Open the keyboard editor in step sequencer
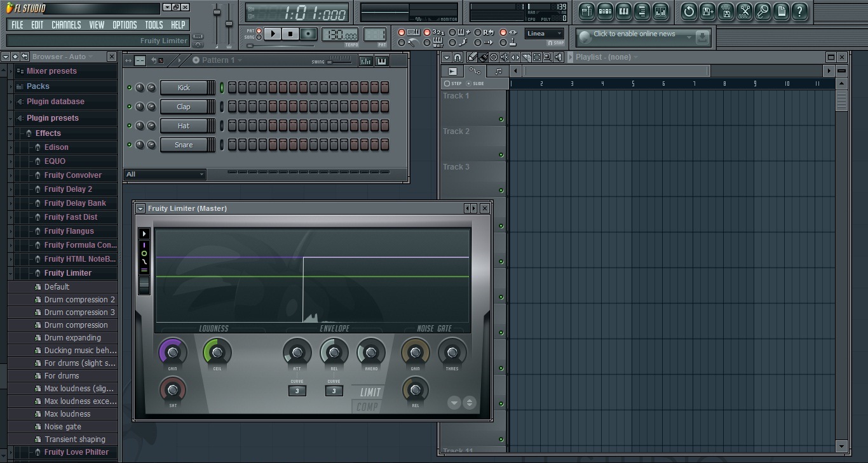This screenshot has width=868, height=463. pyautogui.click(x=382, y=61)
